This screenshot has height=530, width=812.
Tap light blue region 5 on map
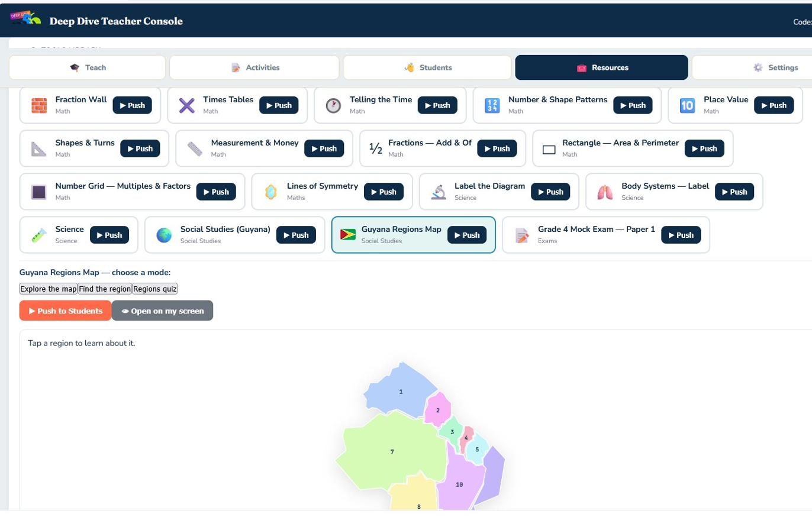477,449
